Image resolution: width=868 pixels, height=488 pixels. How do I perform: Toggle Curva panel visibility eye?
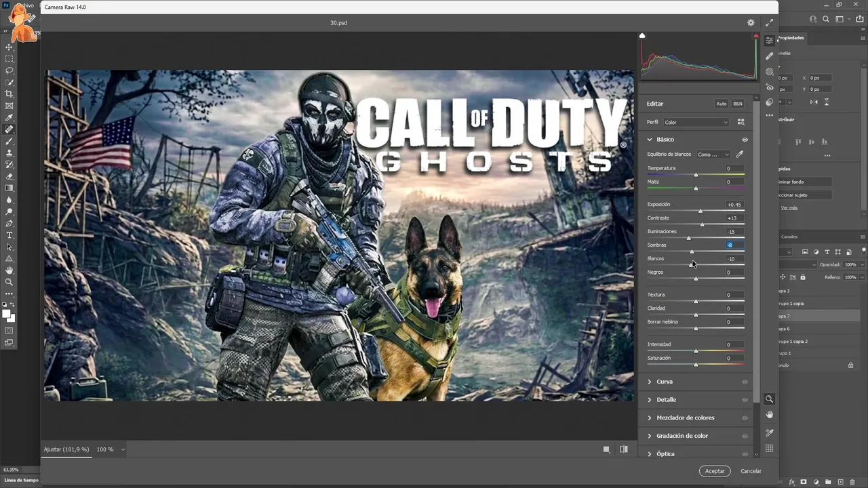click(745, 382)
